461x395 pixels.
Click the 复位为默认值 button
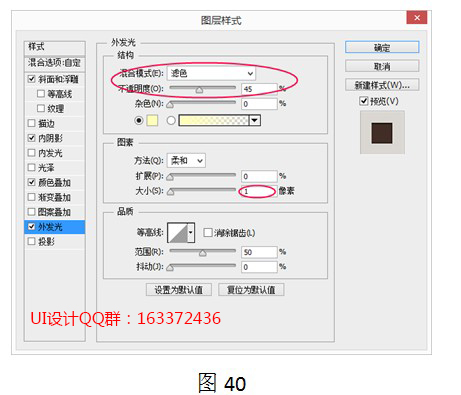251,290
